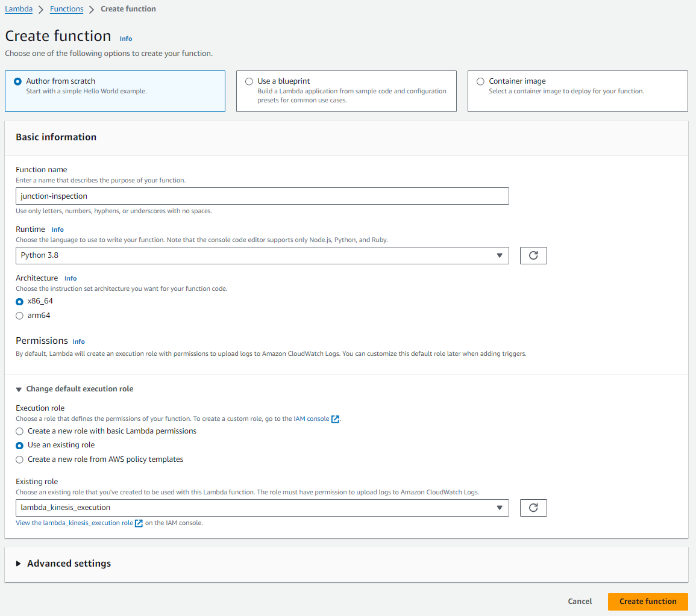The width and height of the screenshot is (696, 616).
Task: Open Functions from the breadcrumb trail
Action: pos(66,8)
